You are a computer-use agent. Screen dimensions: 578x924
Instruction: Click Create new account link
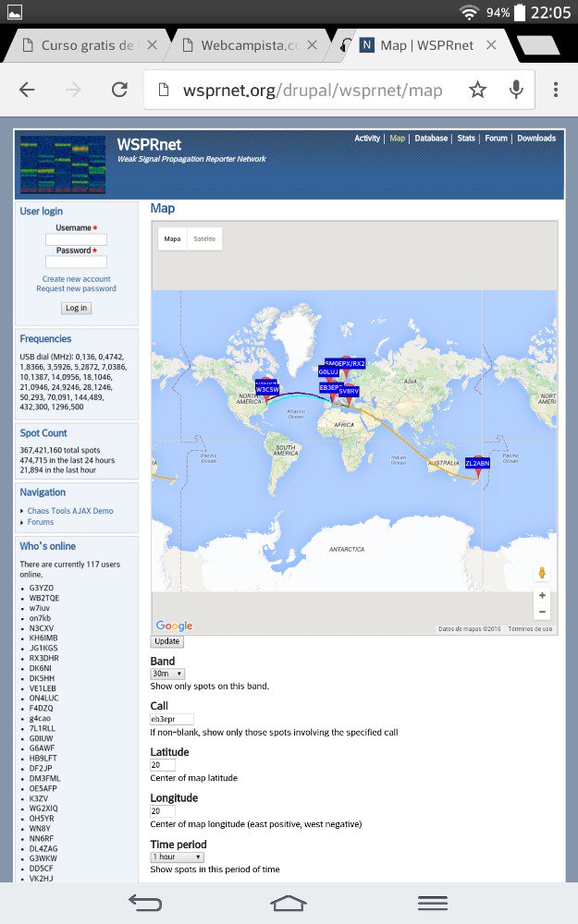pos(76,279)
